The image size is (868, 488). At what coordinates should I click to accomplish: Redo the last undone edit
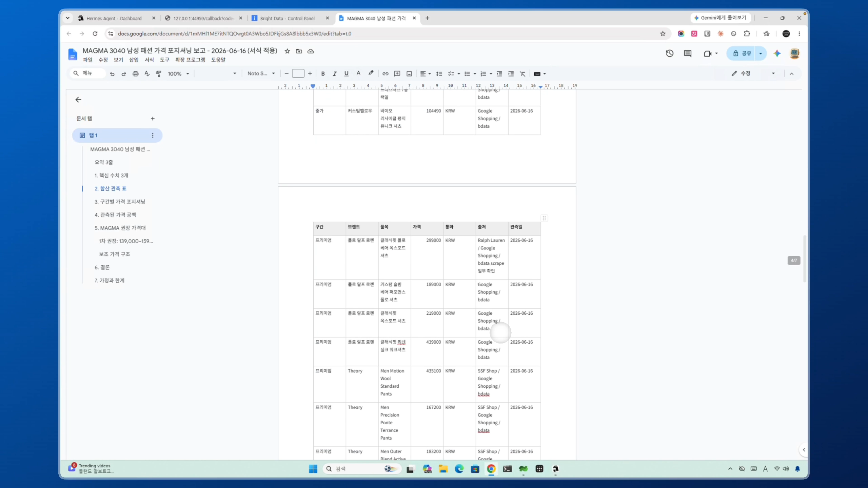coord(124,74)
